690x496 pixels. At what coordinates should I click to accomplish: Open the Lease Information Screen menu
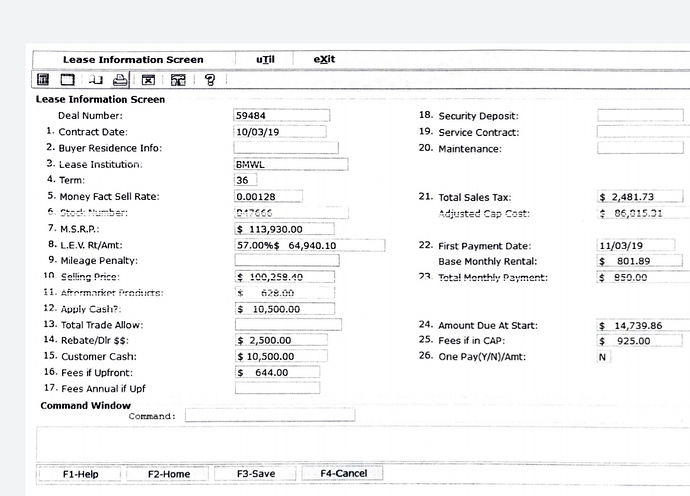click(x=133, y=60)
